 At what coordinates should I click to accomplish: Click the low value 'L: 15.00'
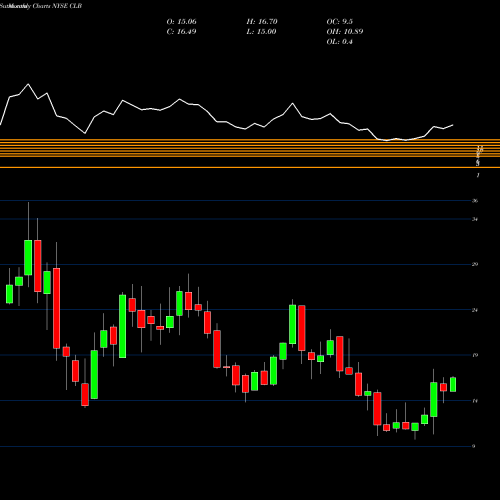[261, 32]
